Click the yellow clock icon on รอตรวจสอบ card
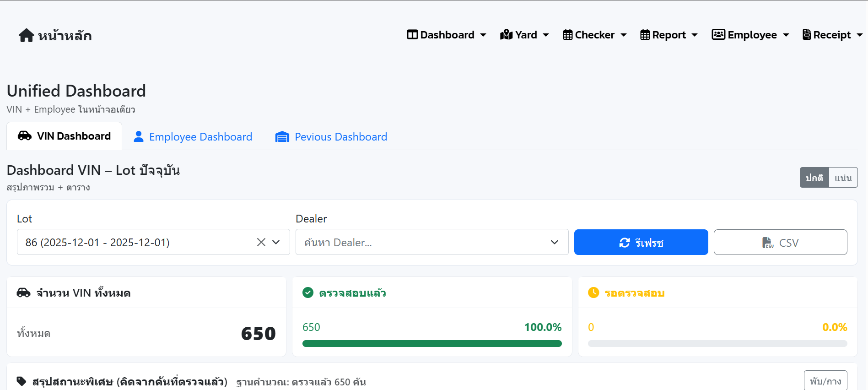Viewport: 868px width, 390px height. point(593,292)
